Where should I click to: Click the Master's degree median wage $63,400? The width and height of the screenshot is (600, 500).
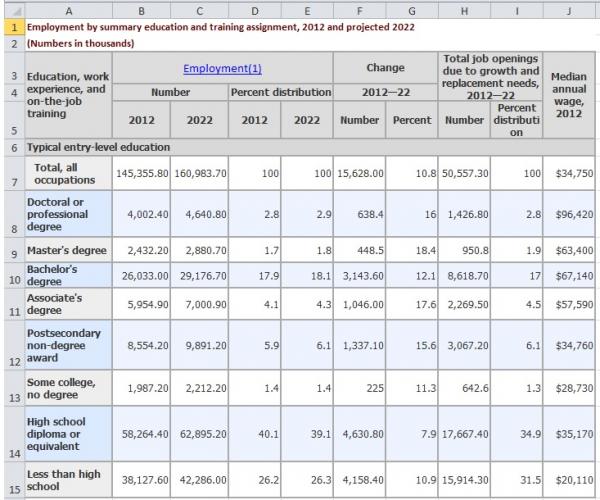click(x=569, y=250)
